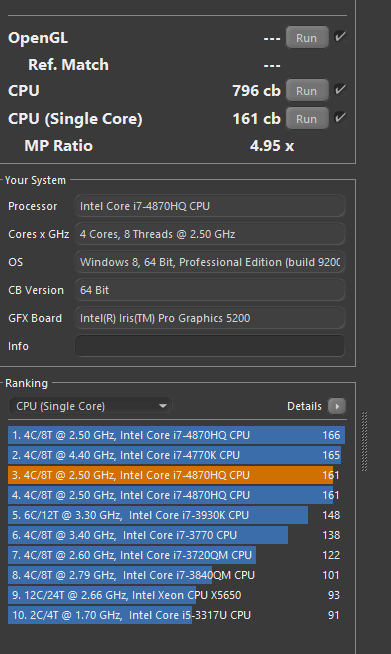Select ranking row 2 i7-4770K CPU
391x654 pixels.
coord(177,455)
